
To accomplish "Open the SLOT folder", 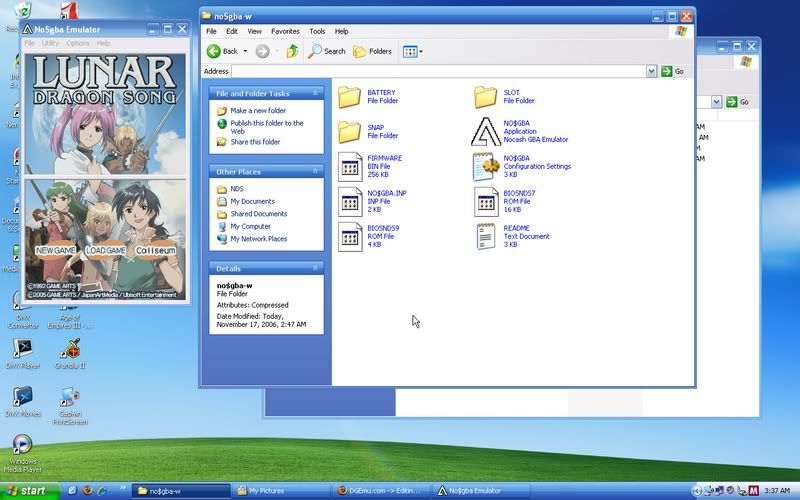I will tap(486, 97).
